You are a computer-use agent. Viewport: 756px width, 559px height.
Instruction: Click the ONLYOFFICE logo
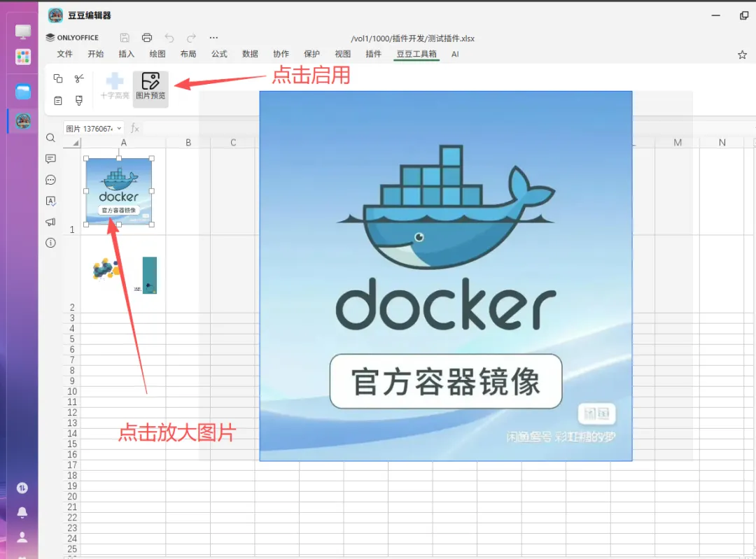click(x=72, y=38)
